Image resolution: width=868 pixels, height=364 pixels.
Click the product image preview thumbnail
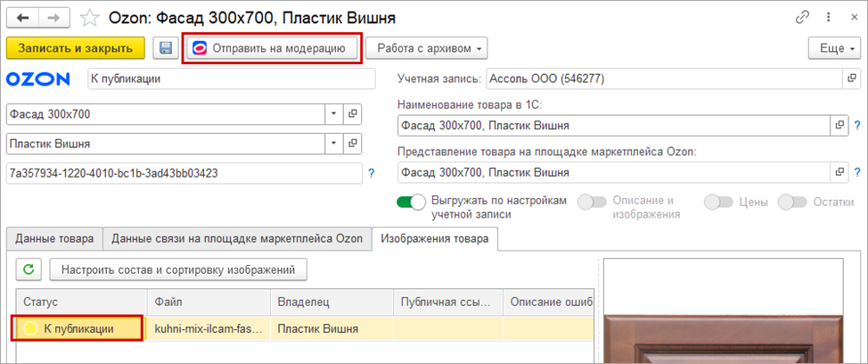tap(731, 312)
